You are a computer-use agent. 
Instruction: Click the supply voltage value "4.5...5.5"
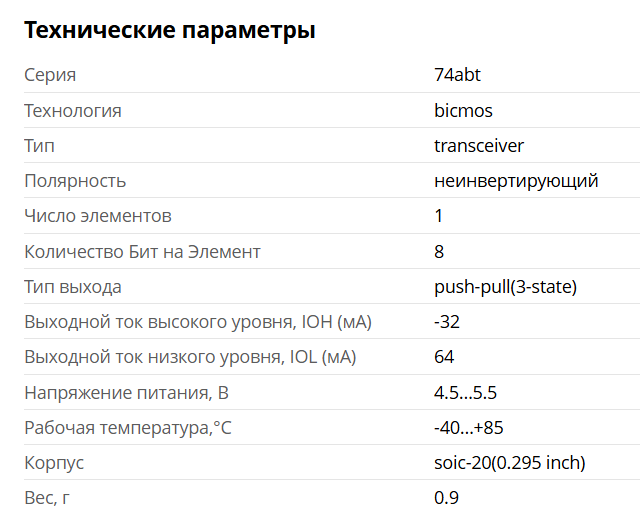465,393
